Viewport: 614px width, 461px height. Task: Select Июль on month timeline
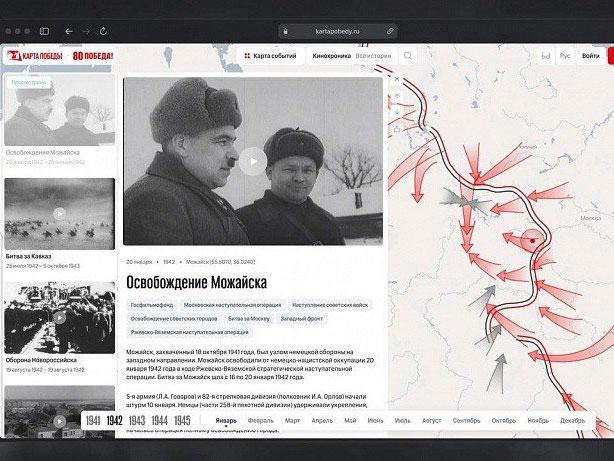403,421
